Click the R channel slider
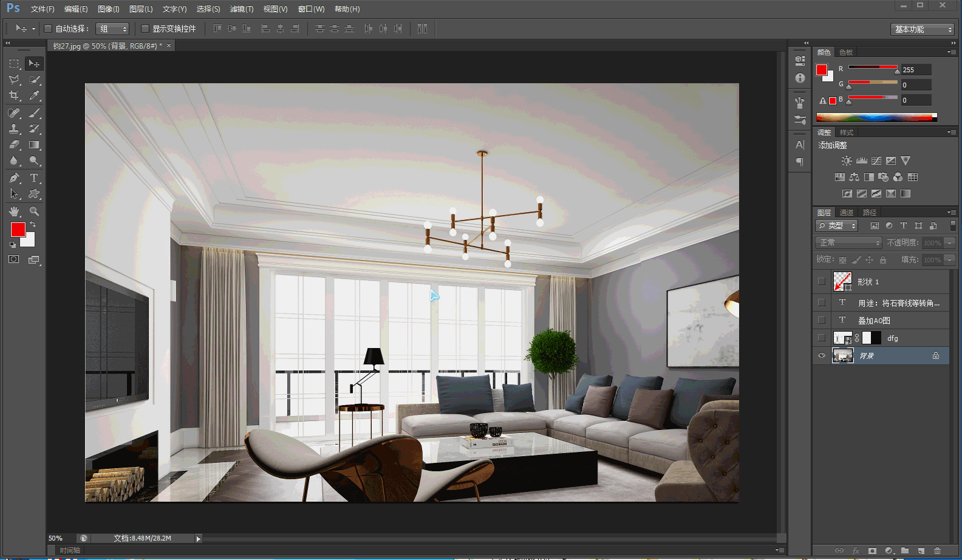 [x=873, y=67]
